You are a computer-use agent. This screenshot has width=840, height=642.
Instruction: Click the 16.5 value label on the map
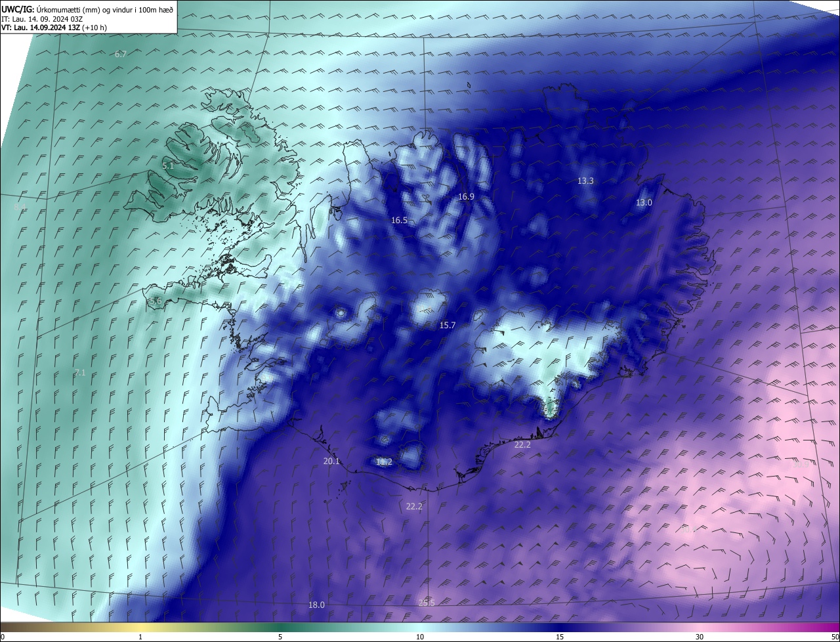(400, 221)
